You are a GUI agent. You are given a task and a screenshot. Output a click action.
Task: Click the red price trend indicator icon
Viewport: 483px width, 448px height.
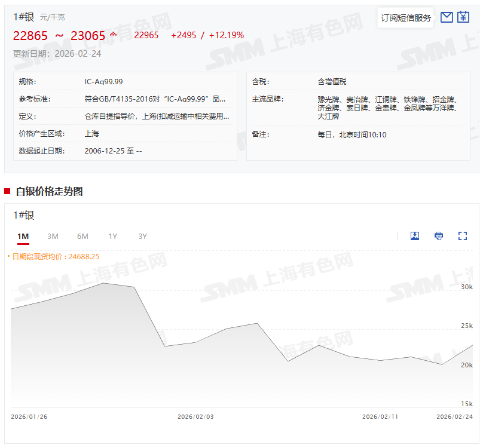click(113, 34)
